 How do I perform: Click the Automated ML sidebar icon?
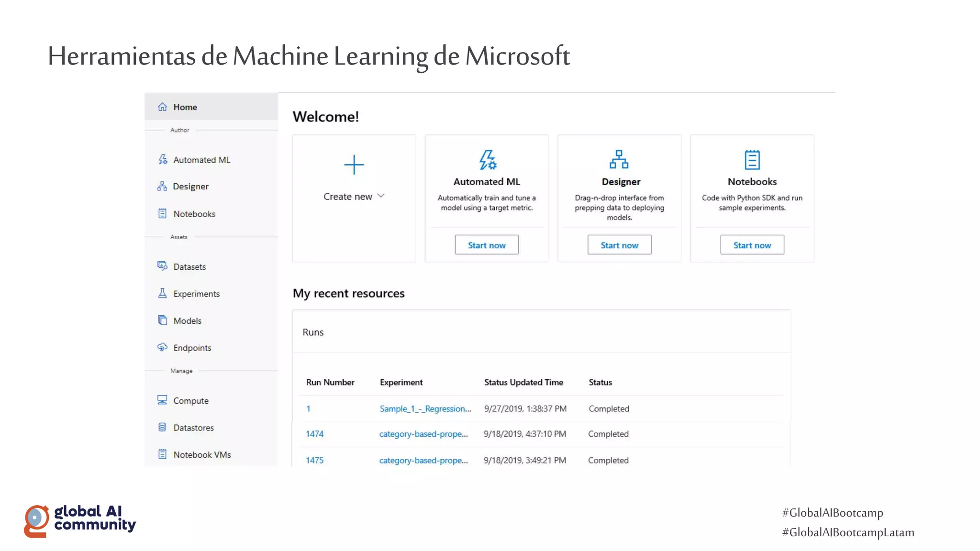[163, 159]
